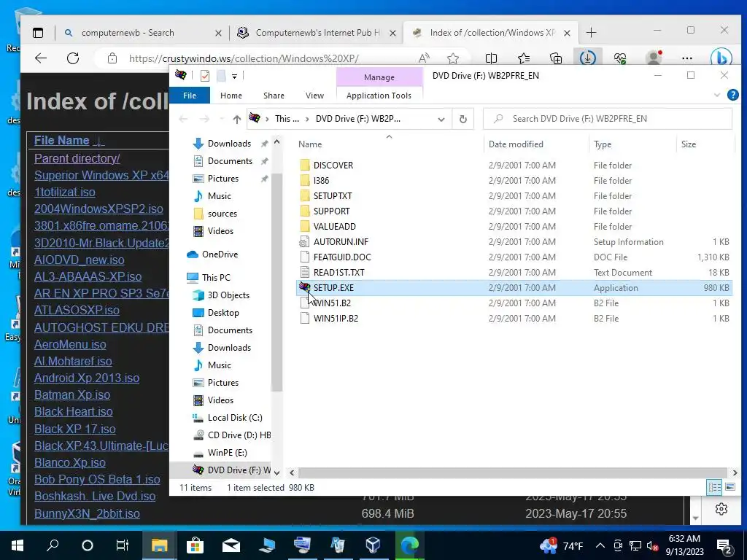747x560 pixels.
Task: Refresh the Edge page
Action: pos(73,58)
